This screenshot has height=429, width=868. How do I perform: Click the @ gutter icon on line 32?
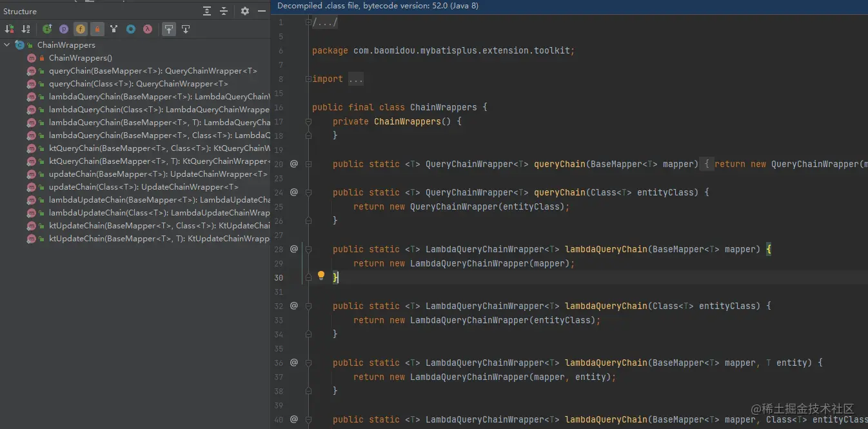point(294,306)
